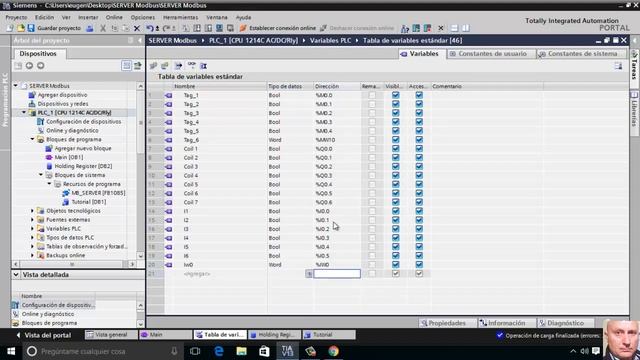640x360 pixels.
Task: Collapse Bloques de sistema folder
Action: coord(41,175)
